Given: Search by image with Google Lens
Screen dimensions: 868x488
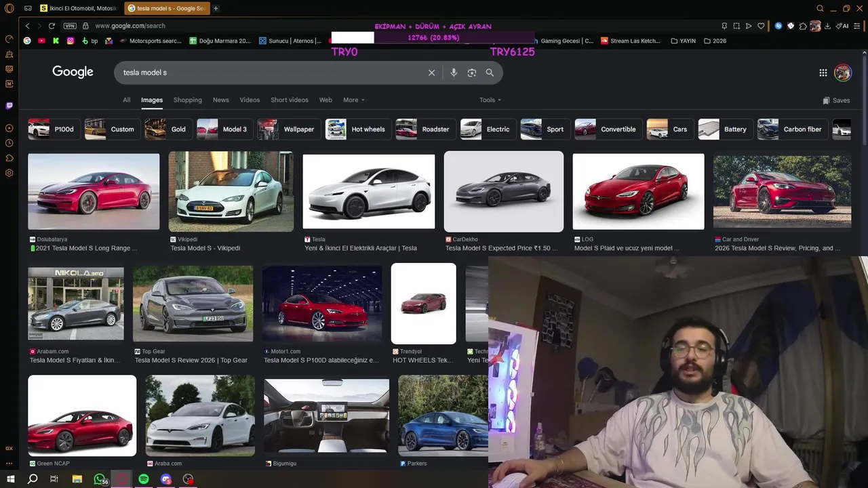Looking at the screenshot, I should (x=472, y=73).
